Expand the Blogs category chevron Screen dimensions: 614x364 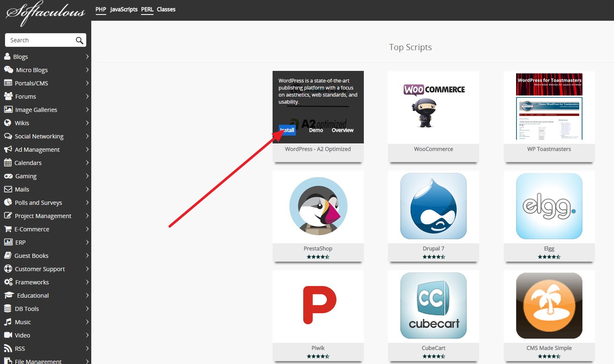pyautogui.click(x=87, y=56)
